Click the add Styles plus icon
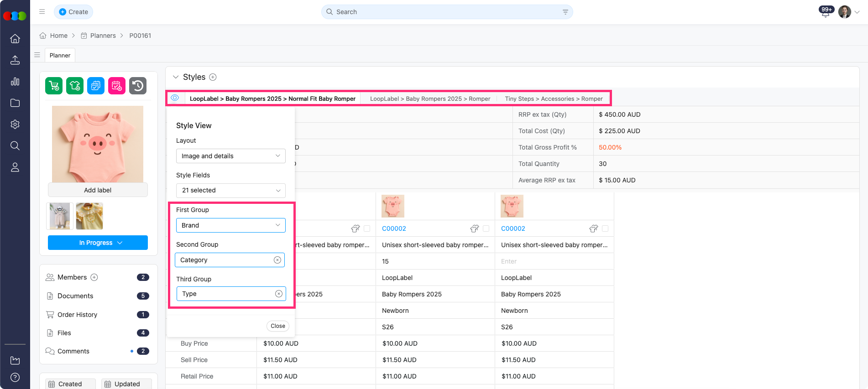Image resolution: width=868 pixels, height=389 pixels. [x=213, y=77]
